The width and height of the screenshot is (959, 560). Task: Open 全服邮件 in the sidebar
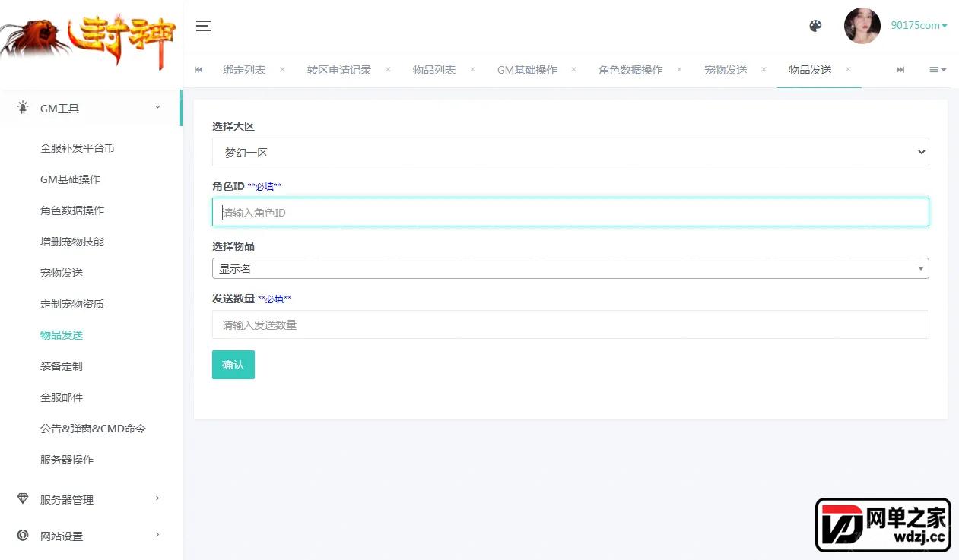click(x=62, y=397)
